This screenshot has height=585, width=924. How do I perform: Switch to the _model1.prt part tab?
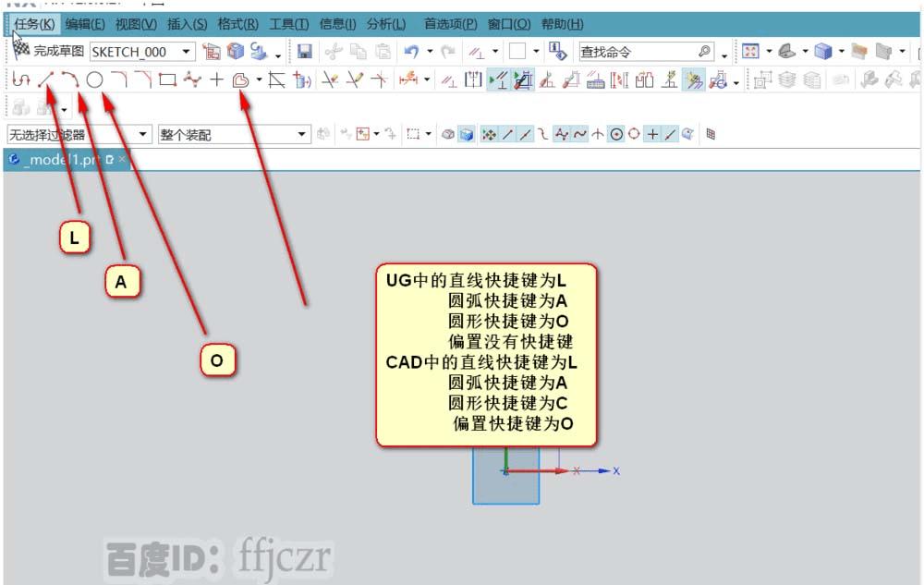click(55, 159)
